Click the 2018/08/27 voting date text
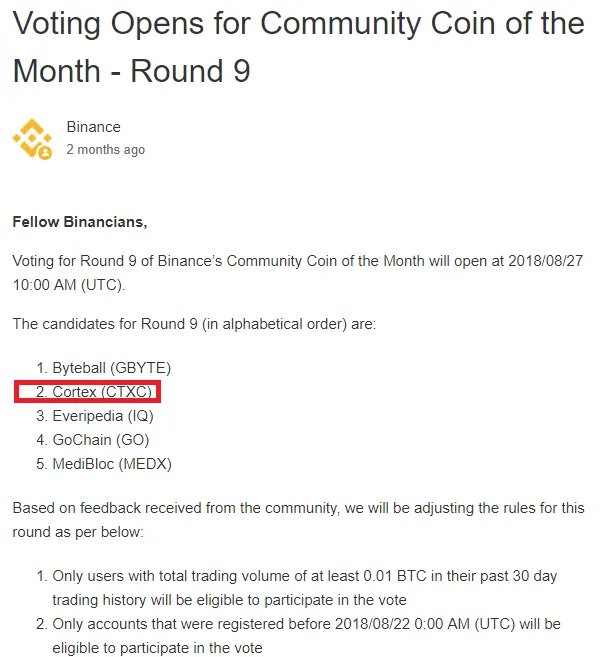This screenshot has width=601, height=657. point(546,261)
